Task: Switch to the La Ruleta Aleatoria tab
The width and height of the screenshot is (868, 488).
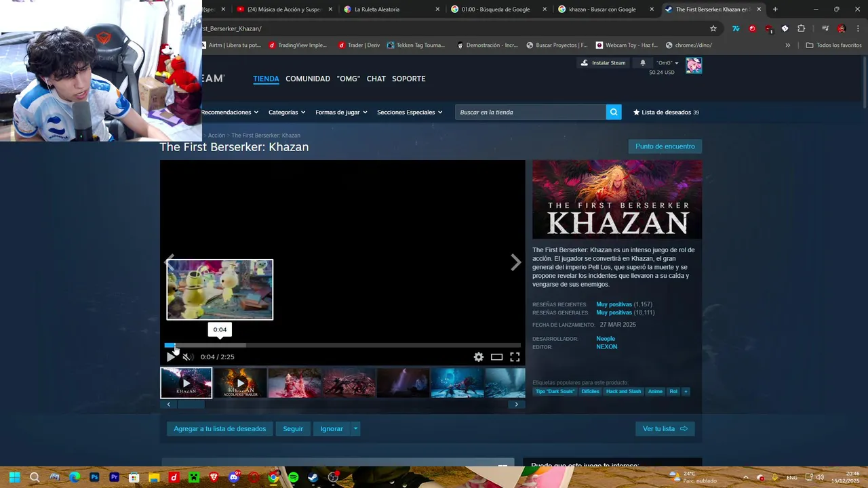Action: (391, 9)
